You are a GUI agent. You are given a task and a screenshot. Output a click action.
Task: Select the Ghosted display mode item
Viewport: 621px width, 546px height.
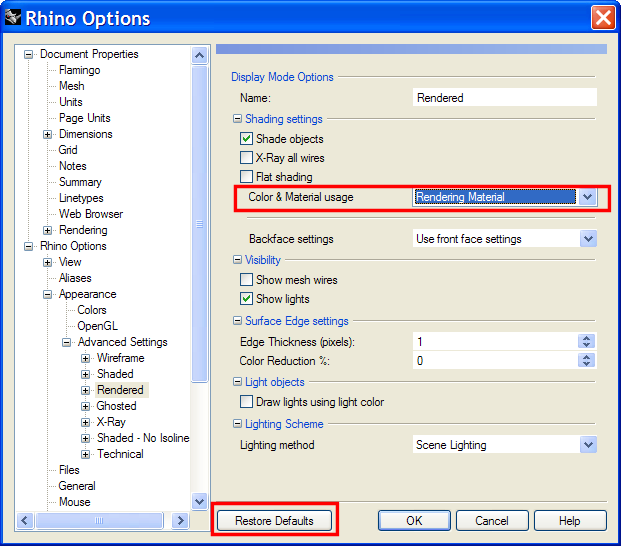[116, 406]
